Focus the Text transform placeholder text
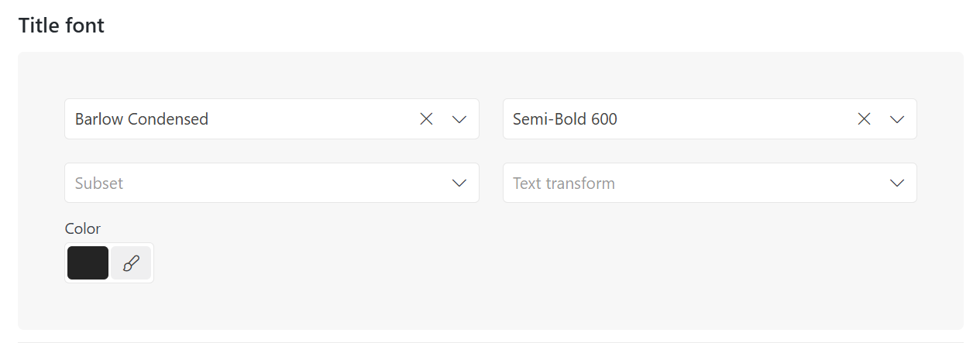This screenshot has width=980, height=343. pyautogui.click(x=564, y=184)
